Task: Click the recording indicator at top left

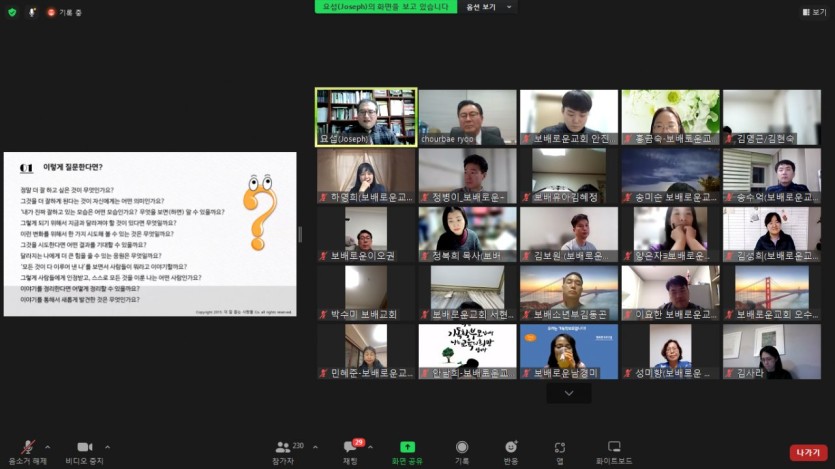Action: pos(65,12)
